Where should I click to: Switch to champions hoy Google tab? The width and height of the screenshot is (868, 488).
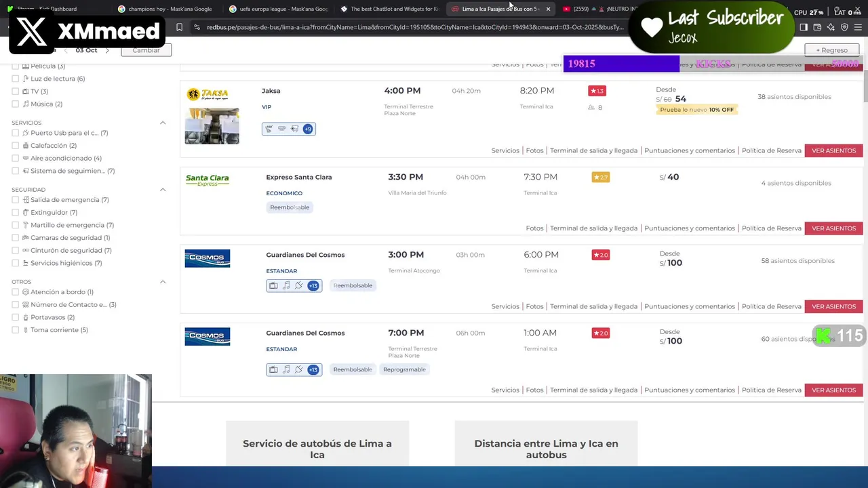point(163,9)
